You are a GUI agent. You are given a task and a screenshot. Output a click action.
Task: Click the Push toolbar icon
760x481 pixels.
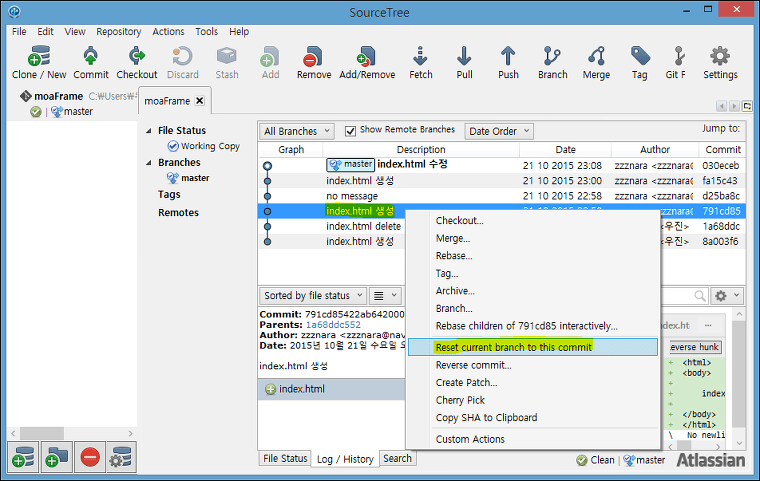click(508, 56)
